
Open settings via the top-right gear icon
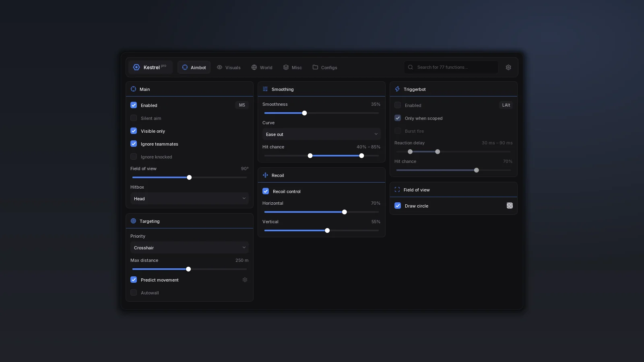pos(508,67)
